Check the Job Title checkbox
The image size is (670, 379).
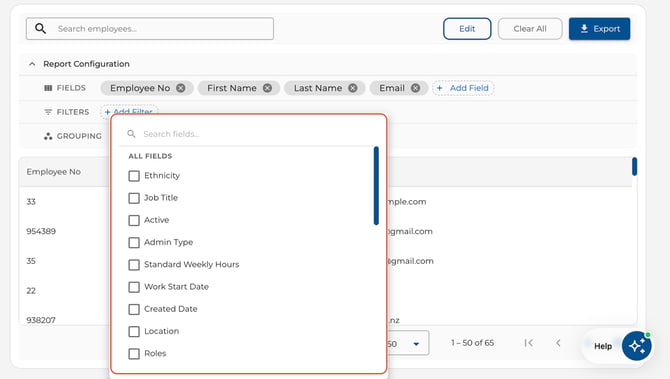(134, 198)
